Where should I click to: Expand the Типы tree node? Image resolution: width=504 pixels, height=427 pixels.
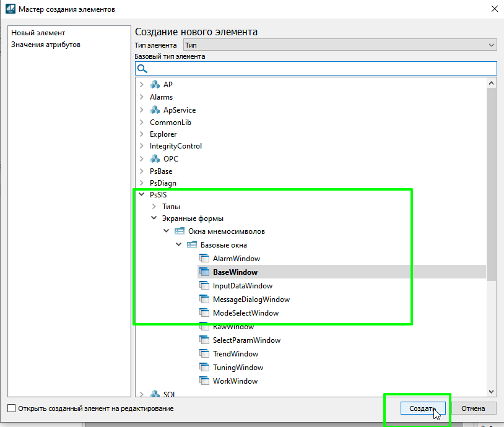coord(154,206)
